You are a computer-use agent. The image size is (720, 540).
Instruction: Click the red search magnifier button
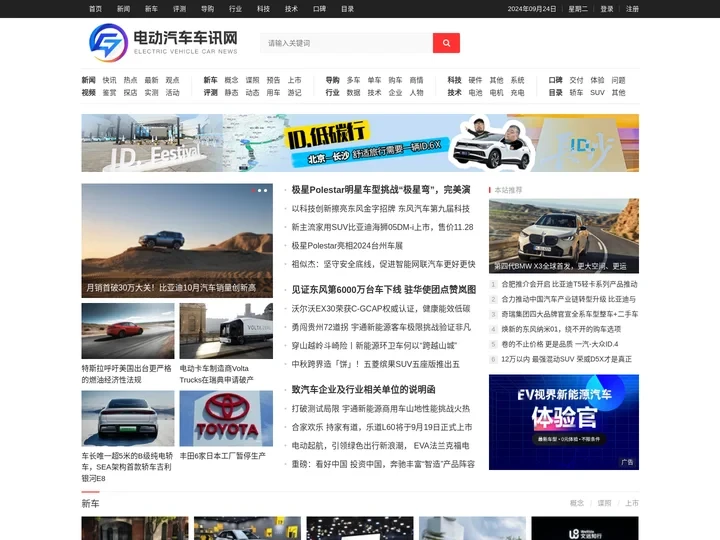click(446, 43)
